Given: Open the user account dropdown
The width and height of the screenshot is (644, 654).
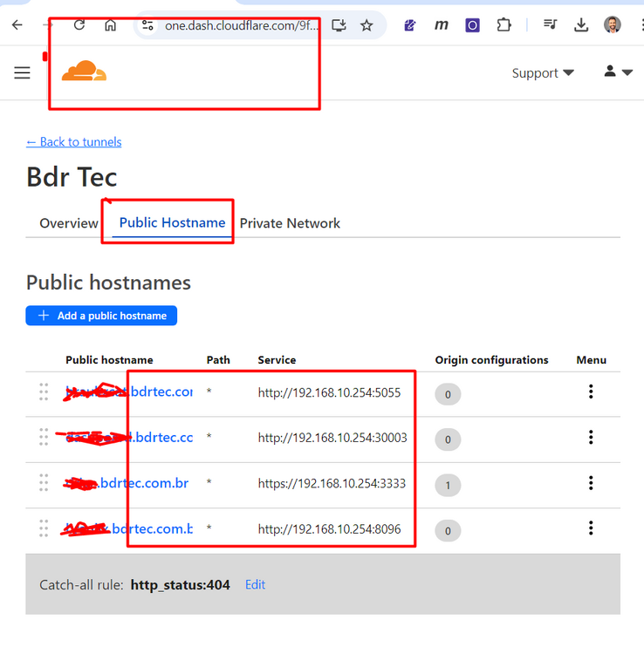Looking at the screenshot, I should (618, 72).
